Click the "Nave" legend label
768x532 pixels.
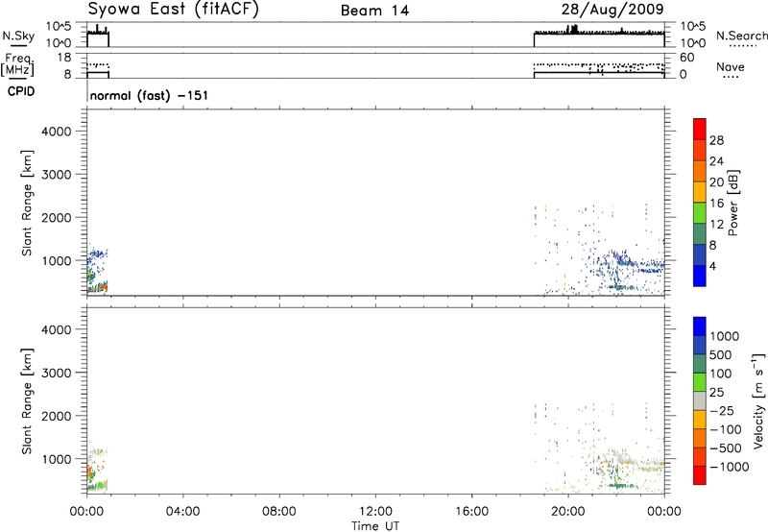(731, 66)
